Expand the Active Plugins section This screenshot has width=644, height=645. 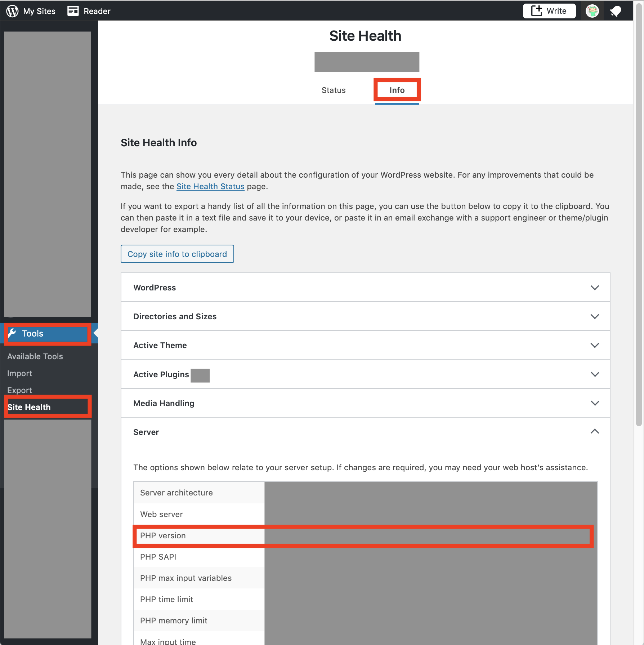coord(366,374)
